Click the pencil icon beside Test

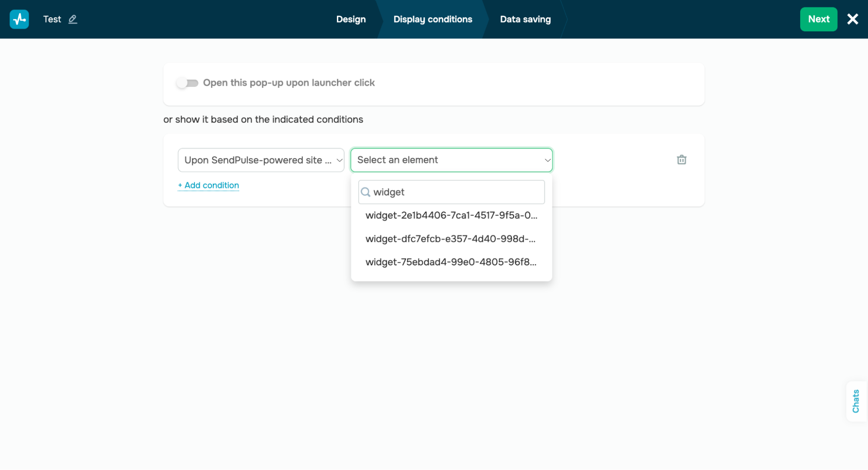click(73, 19)
